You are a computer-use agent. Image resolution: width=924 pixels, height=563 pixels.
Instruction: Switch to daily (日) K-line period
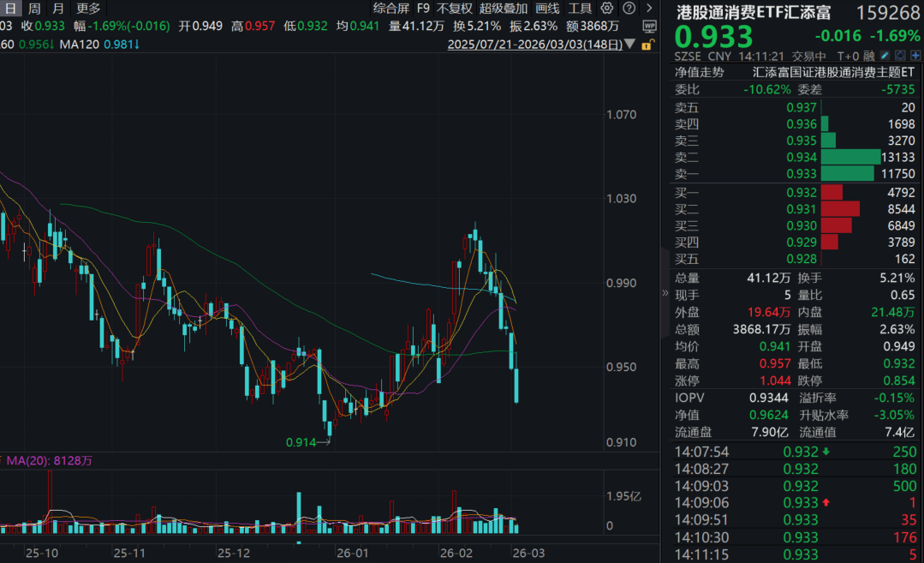[x=10, y=9]
